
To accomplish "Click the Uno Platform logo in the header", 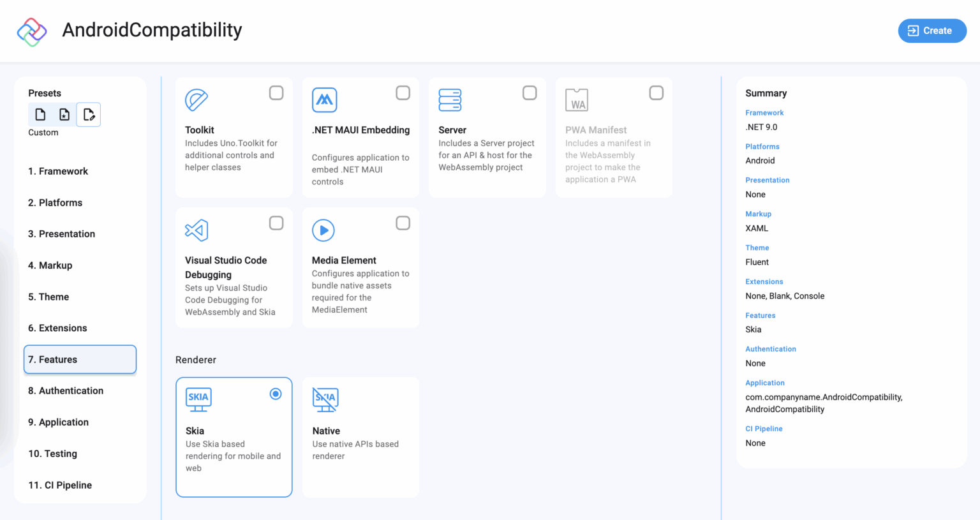I will [x=32, y=31].
